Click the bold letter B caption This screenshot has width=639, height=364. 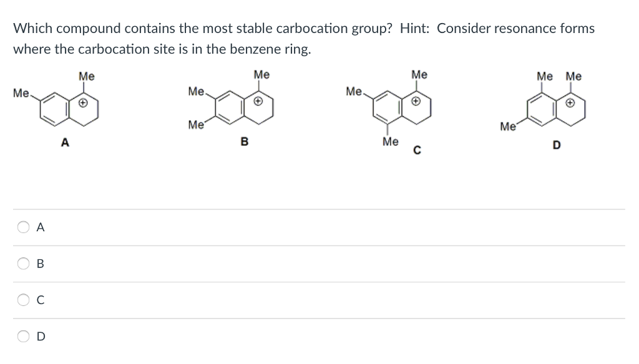243,143
